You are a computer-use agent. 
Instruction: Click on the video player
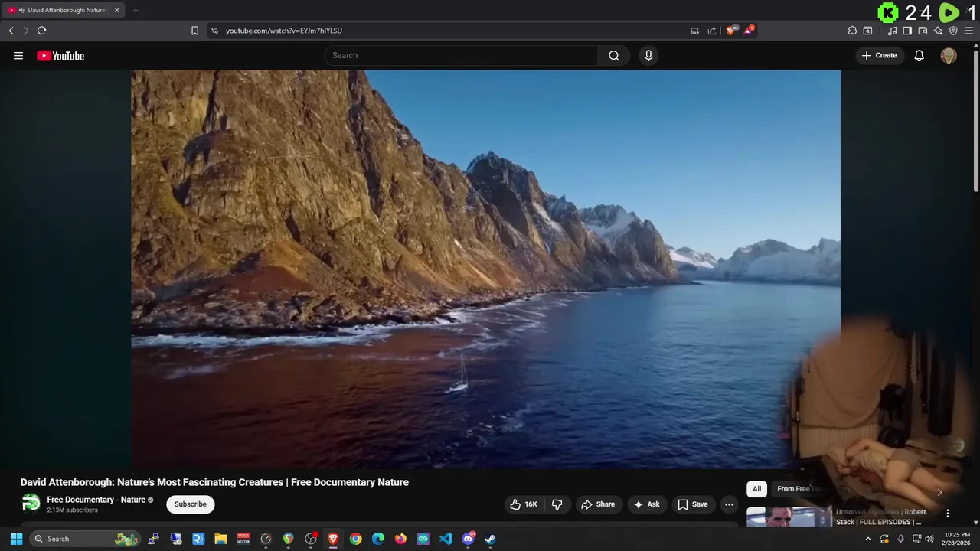[485, 269]
